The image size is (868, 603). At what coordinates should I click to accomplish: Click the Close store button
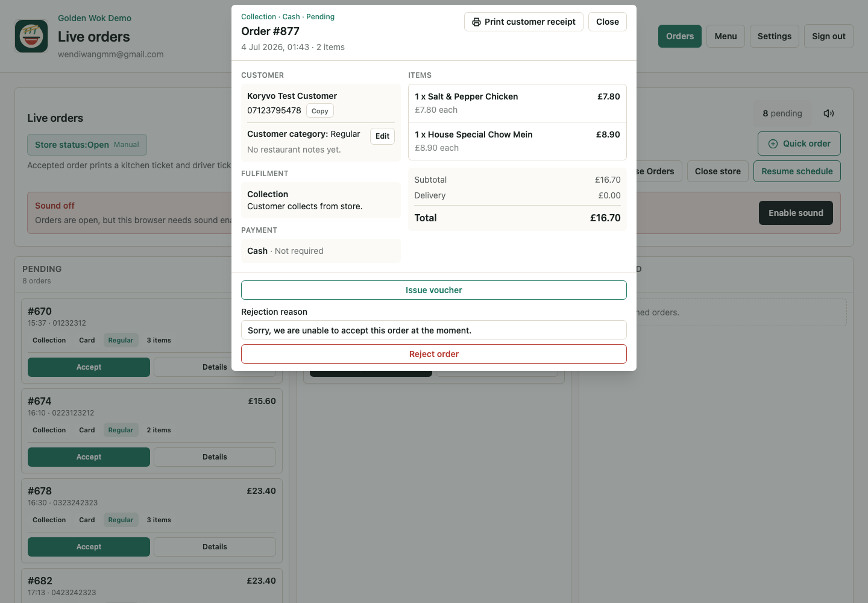pyautogui.click(x=718, y=171)
